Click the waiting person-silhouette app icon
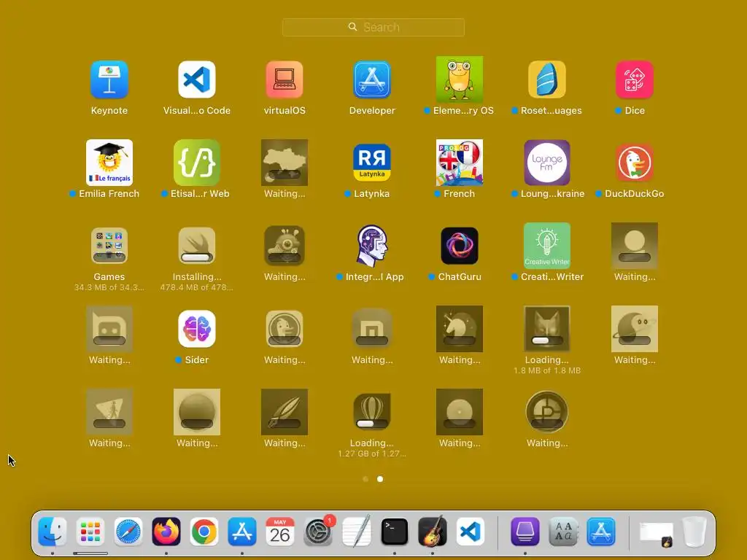747x560 pixels. 635,246
